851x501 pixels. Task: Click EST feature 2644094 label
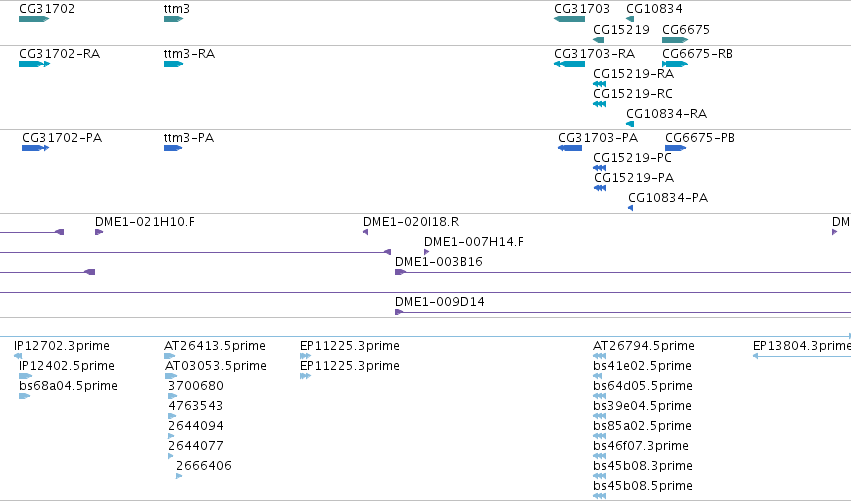click(x=196, y=426)
